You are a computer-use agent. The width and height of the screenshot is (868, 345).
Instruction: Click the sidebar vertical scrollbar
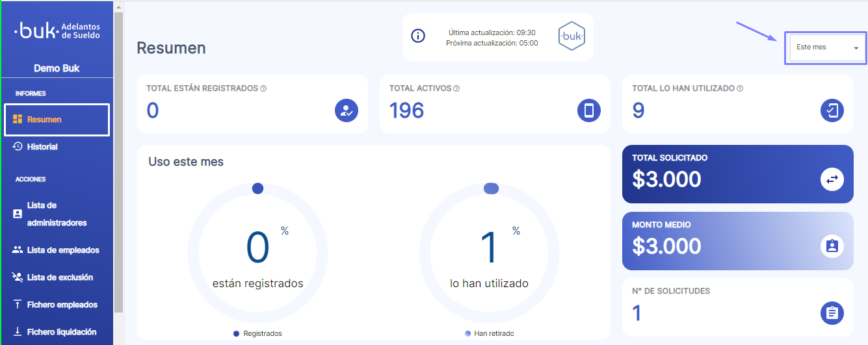118,162
